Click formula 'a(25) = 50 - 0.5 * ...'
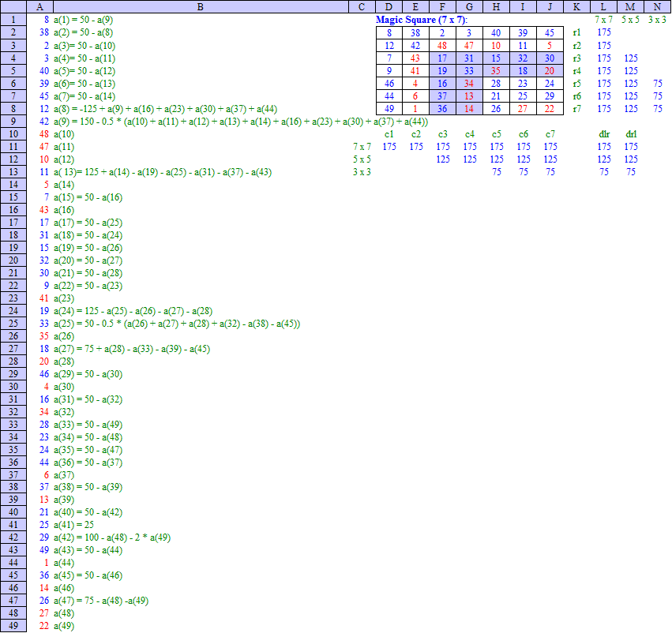Screen dimensions: 672x633 click(177, 324)
